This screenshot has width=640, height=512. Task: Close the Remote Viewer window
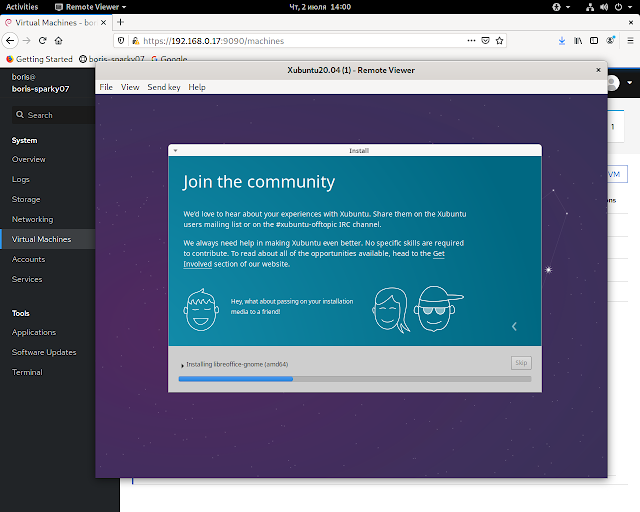click(598, 70)
